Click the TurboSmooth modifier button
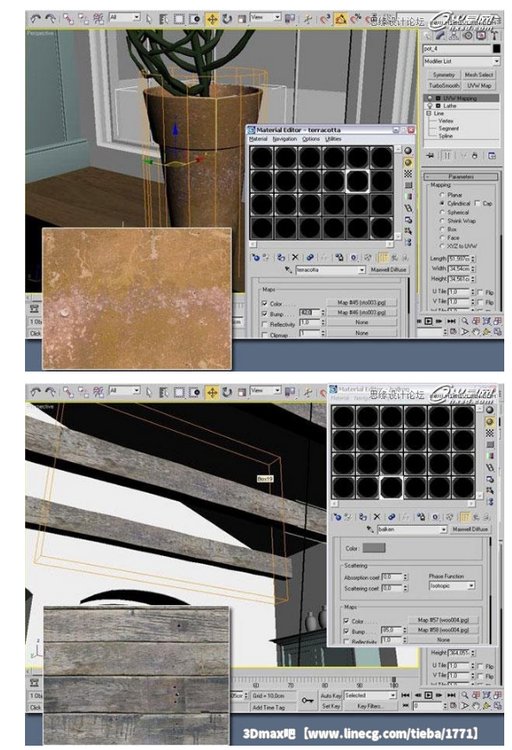Screen dimensions: 512x750 pos(444,86)
